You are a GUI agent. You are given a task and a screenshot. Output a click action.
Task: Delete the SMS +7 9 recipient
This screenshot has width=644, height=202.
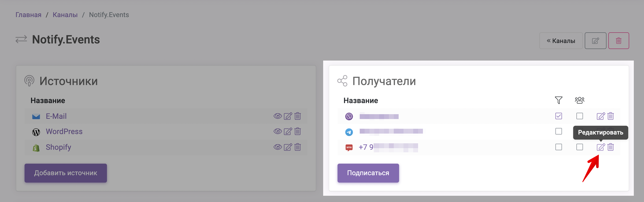point(610,147)
